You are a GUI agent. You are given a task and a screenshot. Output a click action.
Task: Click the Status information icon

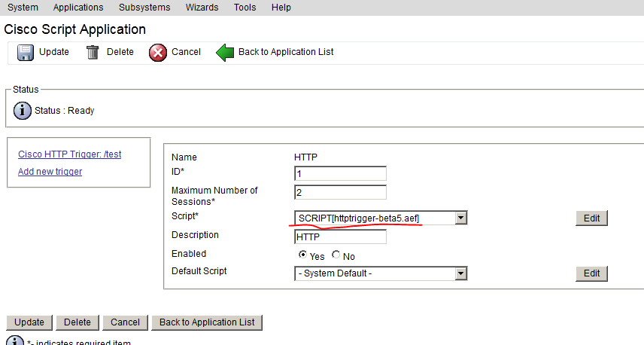coord(22,111)
